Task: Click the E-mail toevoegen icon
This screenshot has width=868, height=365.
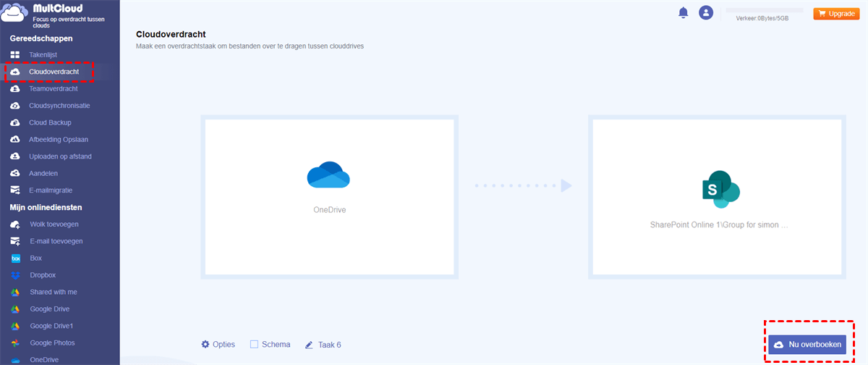Action: (15, 241)
